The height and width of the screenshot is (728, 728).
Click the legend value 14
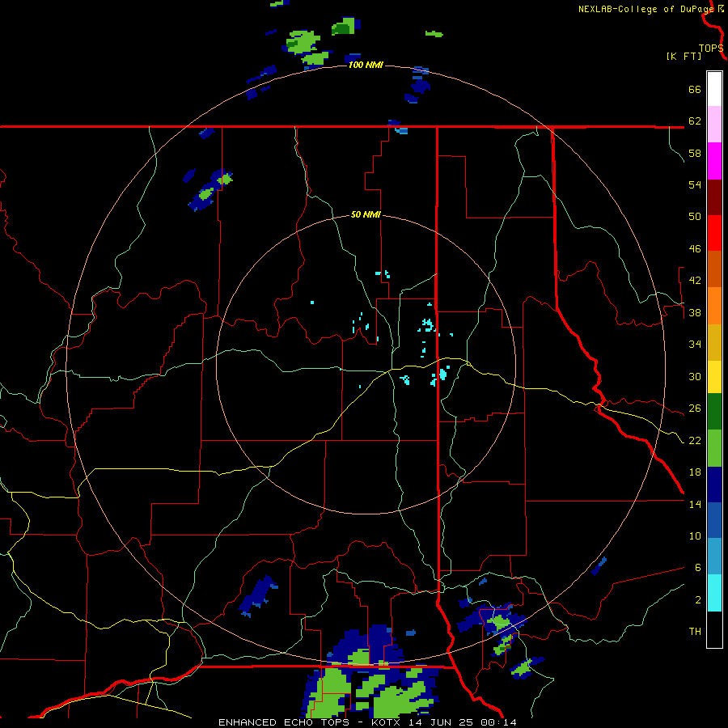(x=695, y=504)
